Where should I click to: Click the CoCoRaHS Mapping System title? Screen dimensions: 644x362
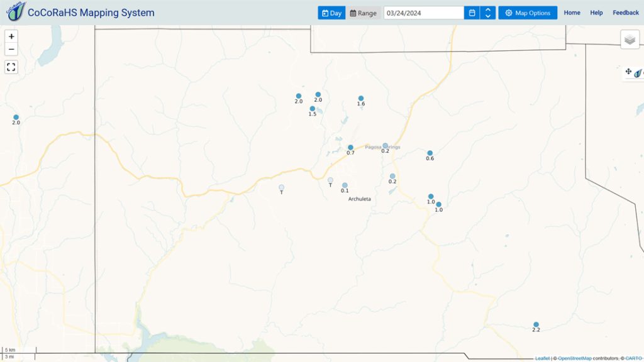tap(91, 13)
